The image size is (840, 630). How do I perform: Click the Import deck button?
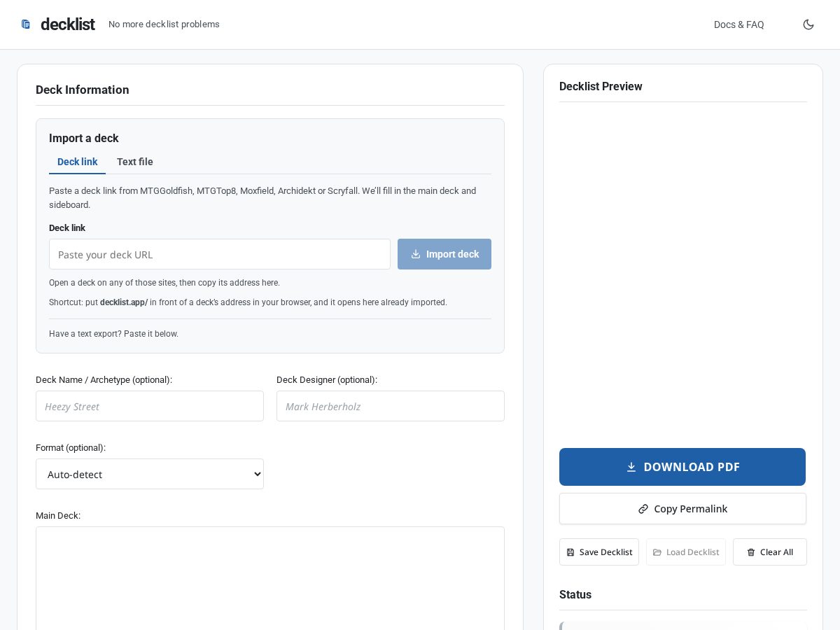click(x=444, y=254)
